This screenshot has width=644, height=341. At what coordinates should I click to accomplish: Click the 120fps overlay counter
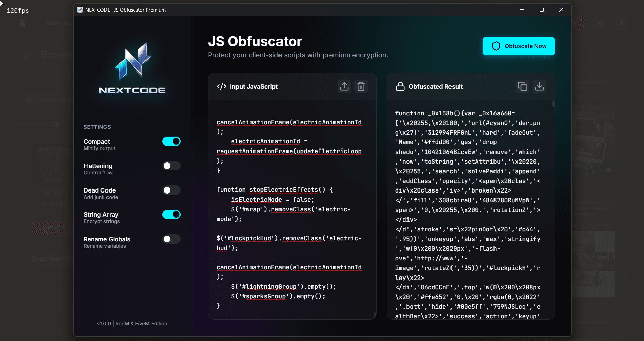pos(18,11)
